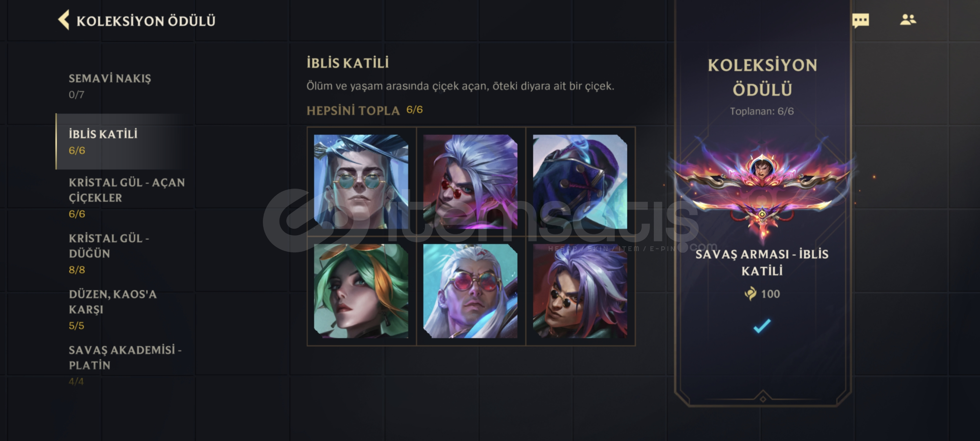Click the Savaş Arması - İblis Katili title
The width and height of the screenshot is (980, 441).
point(762,262)
